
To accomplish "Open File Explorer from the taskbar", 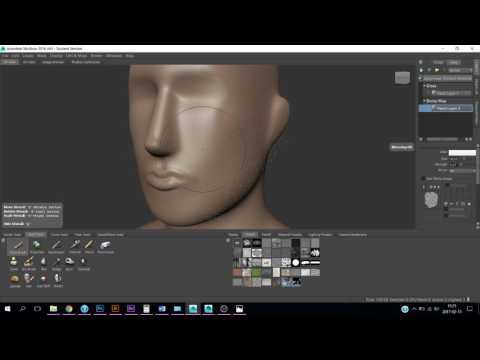I will point(53,309).
